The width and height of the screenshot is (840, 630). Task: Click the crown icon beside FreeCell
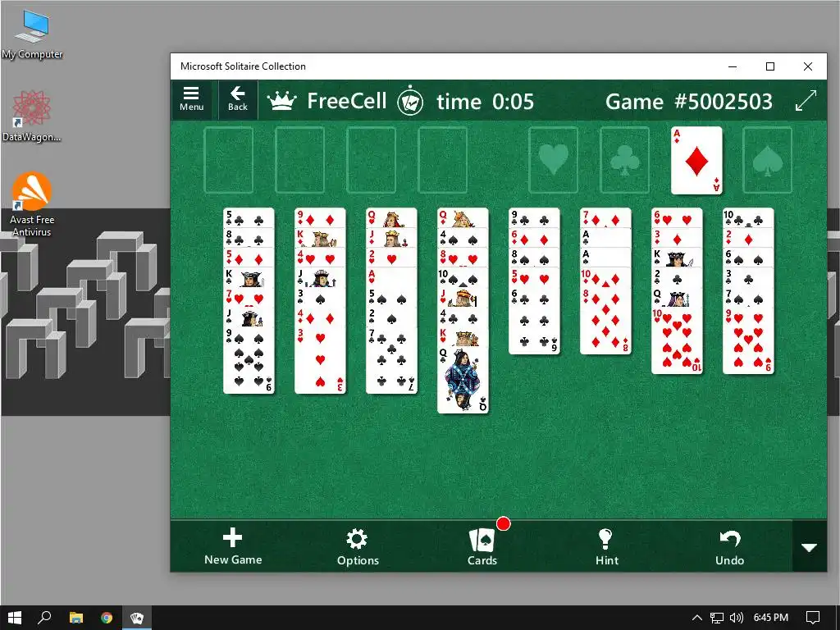282,101
